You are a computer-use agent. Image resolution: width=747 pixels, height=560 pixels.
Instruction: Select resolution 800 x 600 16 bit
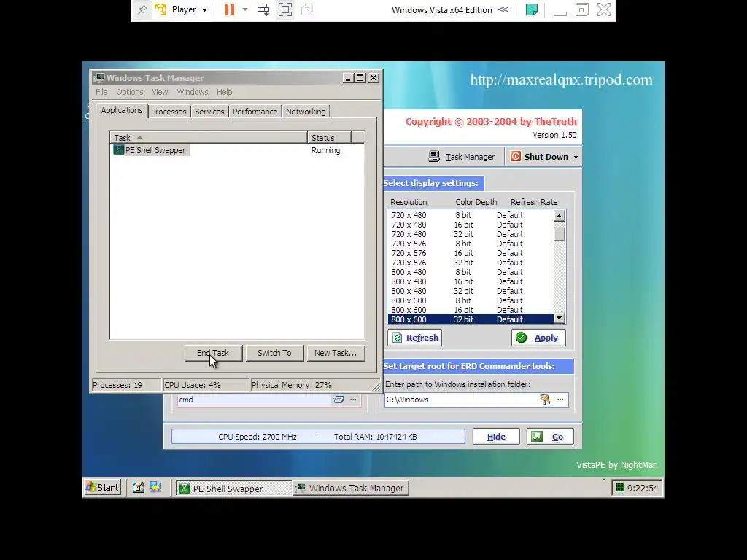click(x=471, y=310)
